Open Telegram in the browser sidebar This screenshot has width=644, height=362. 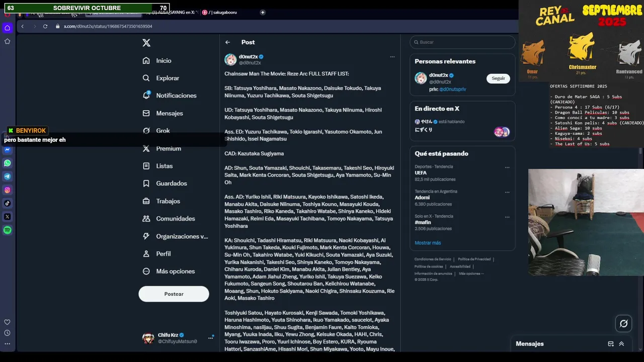[x=7, y=176]
